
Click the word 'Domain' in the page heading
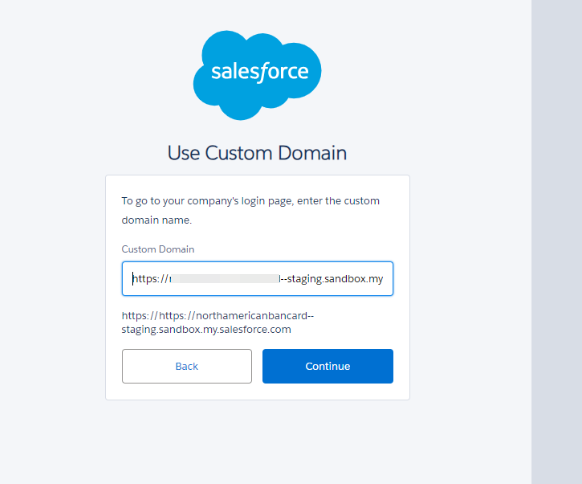(x=313, y=153)
